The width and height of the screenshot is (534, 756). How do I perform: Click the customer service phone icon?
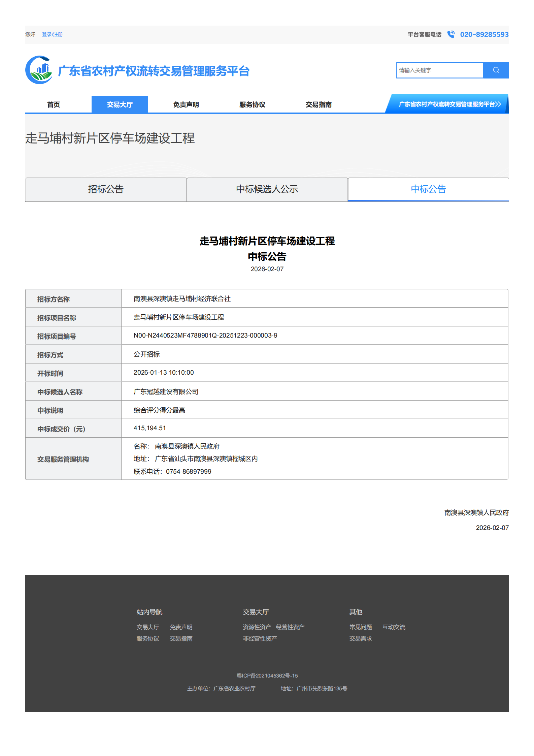(x=450, y=34)
